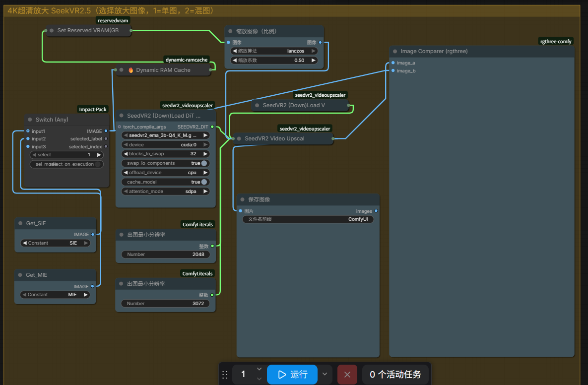This screenshot has width=588, height=385.
Task: Click the Number field showing 3072
Action: pos(165,303)
